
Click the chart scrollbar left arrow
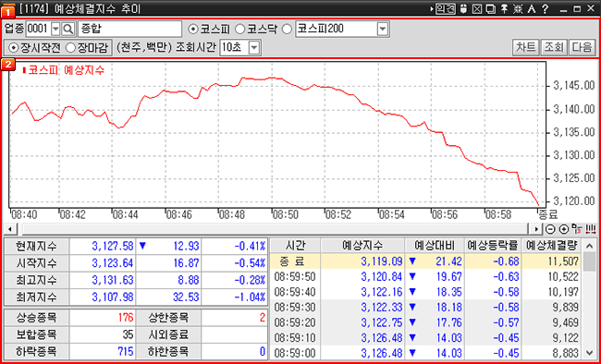click(10, 229)
